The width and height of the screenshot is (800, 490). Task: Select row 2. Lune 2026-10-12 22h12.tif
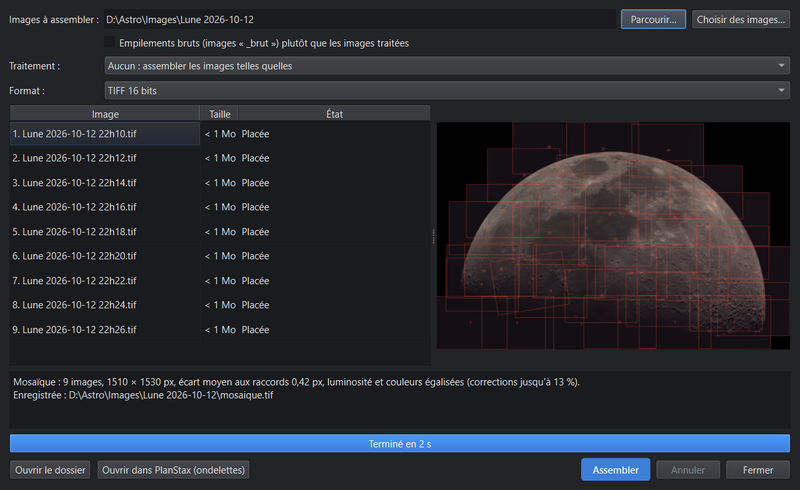click(220, 158)
